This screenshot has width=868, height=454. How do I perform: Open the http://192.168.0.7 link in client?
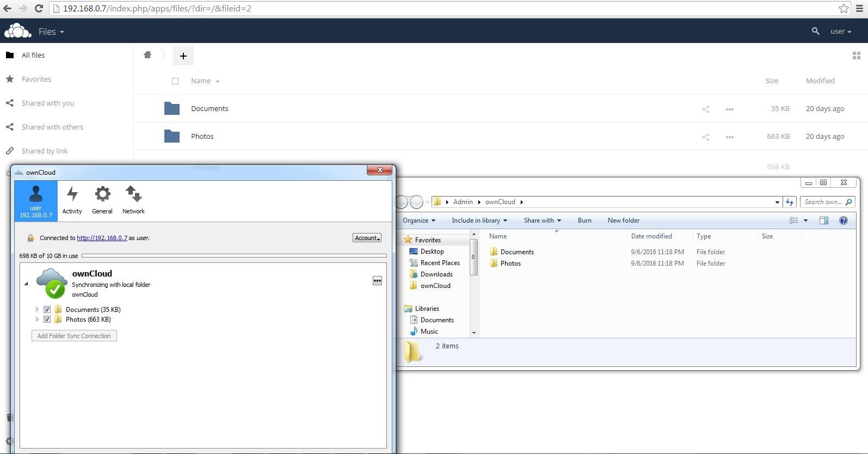(102, 238)
